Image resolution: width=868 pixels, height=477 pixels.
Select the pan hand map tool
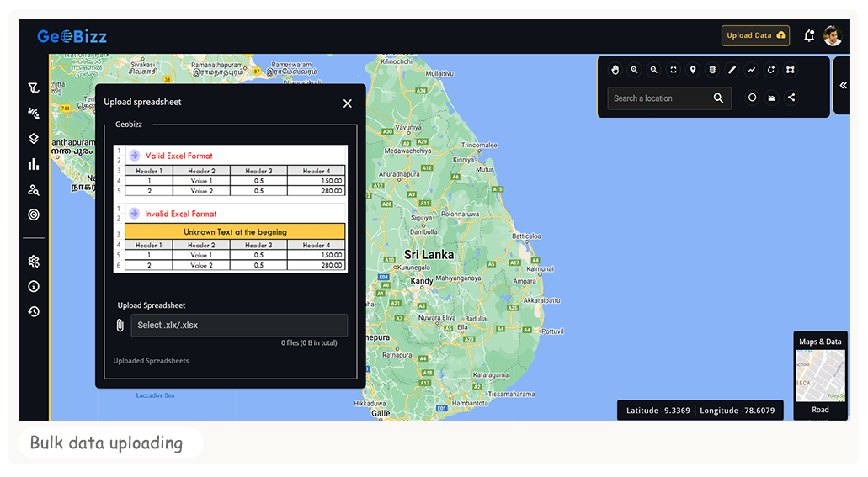pos(615,70)
